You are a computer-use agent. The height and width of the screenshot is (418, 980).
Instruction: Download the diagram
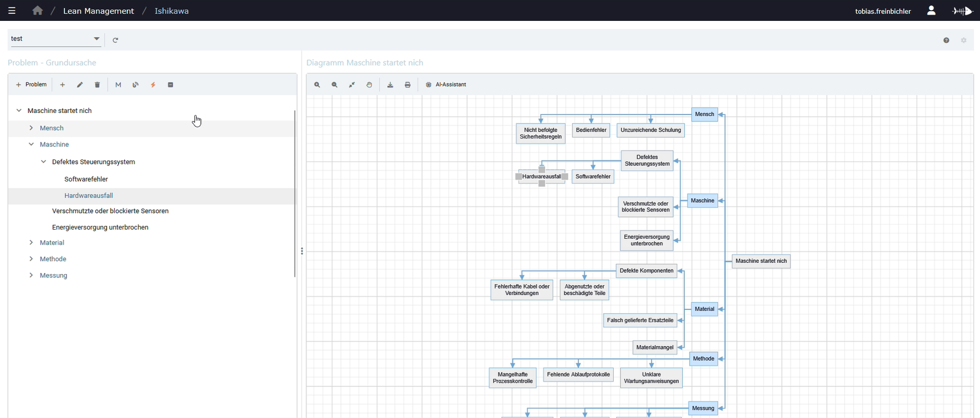390,85
